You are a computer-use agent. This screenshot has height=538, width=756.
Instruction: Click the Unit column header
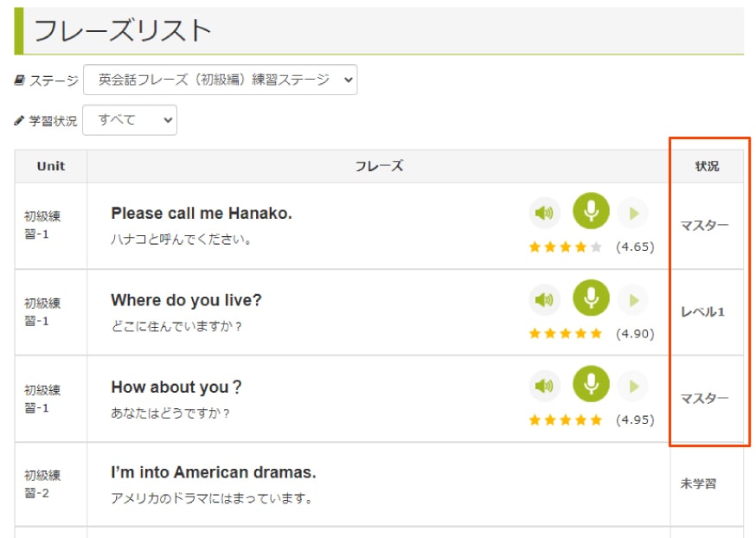51,166
